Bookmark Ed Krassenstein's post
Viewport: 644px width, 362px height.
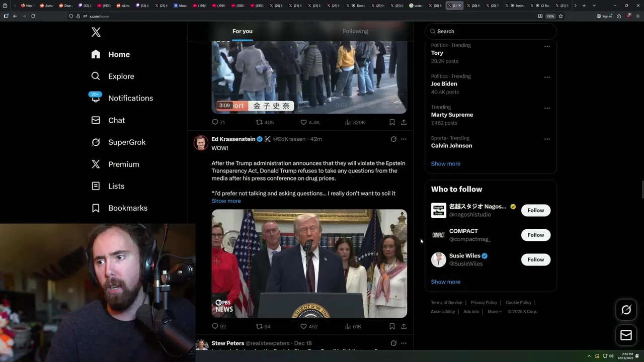coord(392,326)
